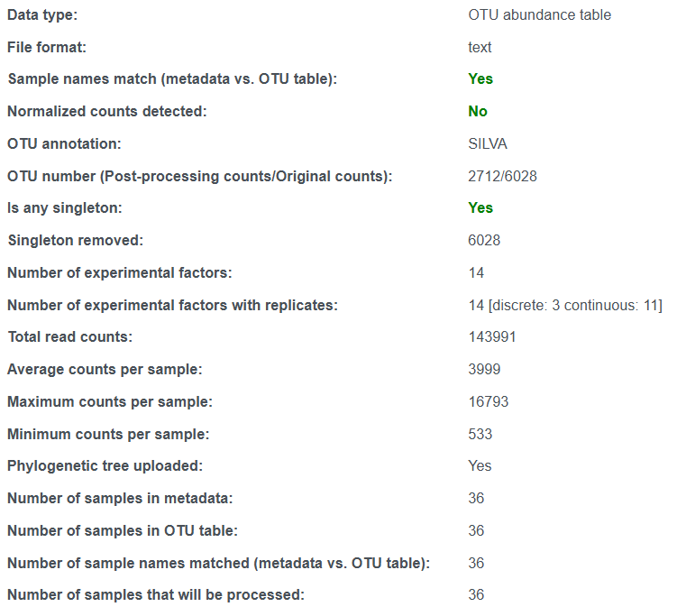Select the '14' number of experimental factors value
This screenshot has height=616, width=677.
[476, 272]
